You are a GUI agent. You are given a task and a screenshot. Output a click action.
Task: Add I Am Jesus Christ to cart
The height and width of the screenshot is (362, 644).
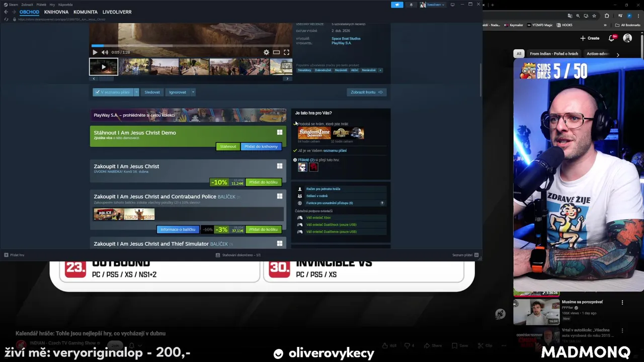[263, 182]
